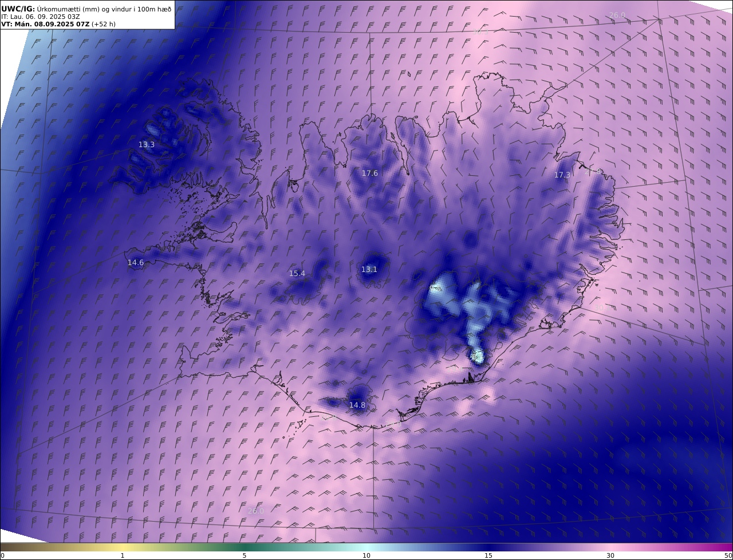Image resolution: width=733 pixels, height=560 pixels.
Task: Click colorbar tick label 0
Action: pos(2,555)
